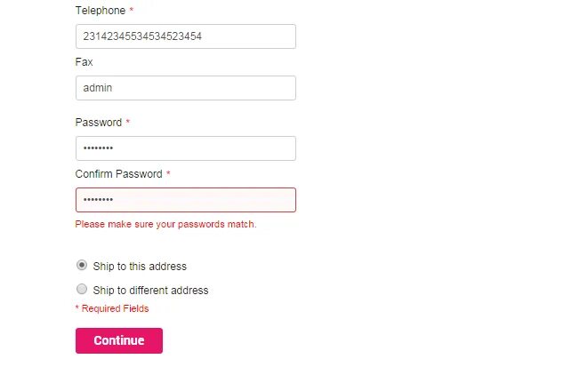Click the masked dots in Confirm Password
The width and height of the screenshot is (588, 375).
98,200
